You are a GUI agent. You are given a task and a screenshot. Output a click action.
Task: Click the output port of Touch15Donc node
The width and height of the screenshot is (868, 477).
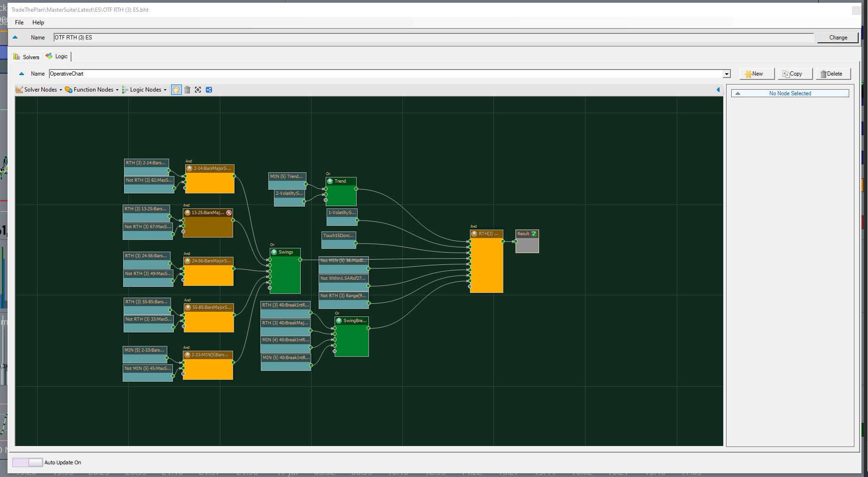[356, 243]
